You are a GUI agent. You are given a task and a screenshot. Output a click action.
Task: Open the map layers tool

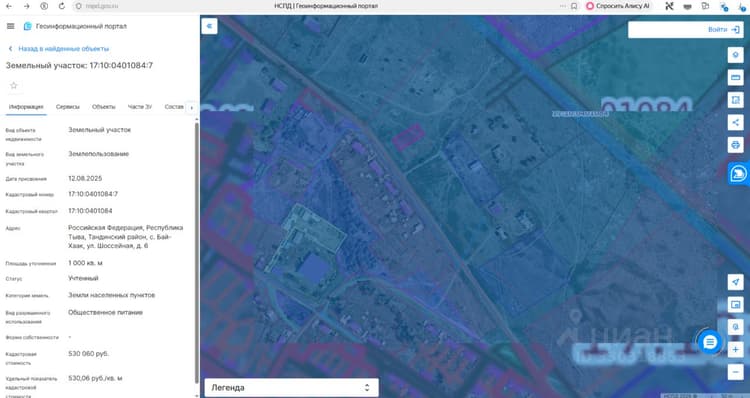736,55
